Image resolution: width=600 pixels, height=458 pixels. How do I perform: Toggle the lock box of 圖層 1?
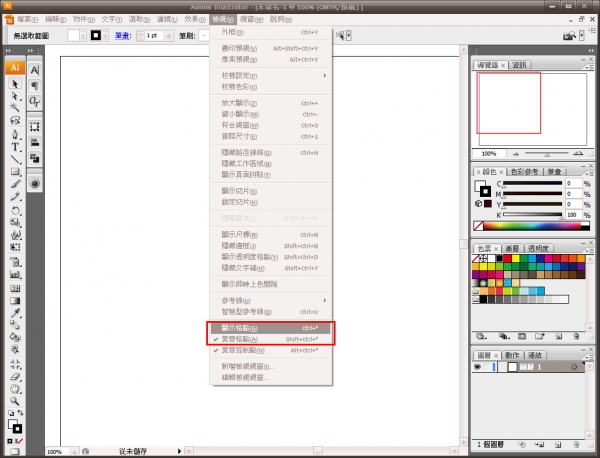click(x=487, y=367)
